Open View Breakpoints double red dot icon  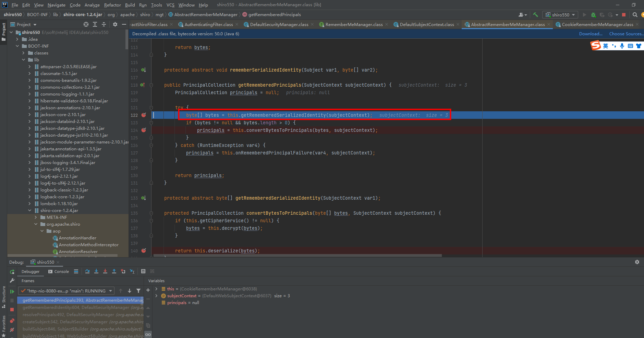click(x=12, y=321)
